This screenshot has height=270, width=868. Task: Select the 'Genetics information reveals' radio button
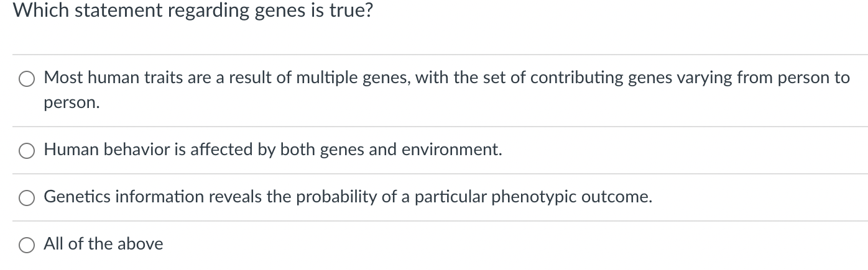[27, 198]
